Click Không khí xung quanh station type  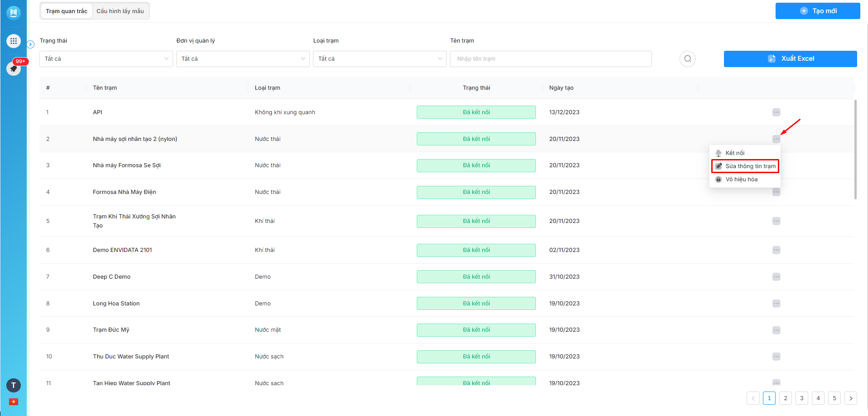(285, 112)
